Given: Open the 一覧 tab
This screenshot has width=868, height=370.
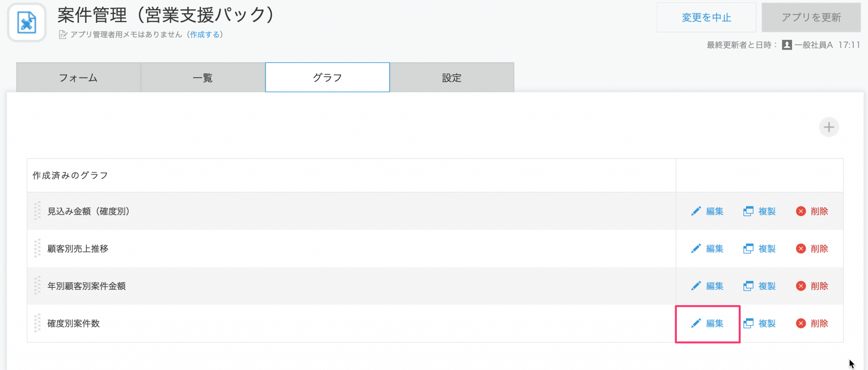Looking at the screenshot, I should point(203,78).
